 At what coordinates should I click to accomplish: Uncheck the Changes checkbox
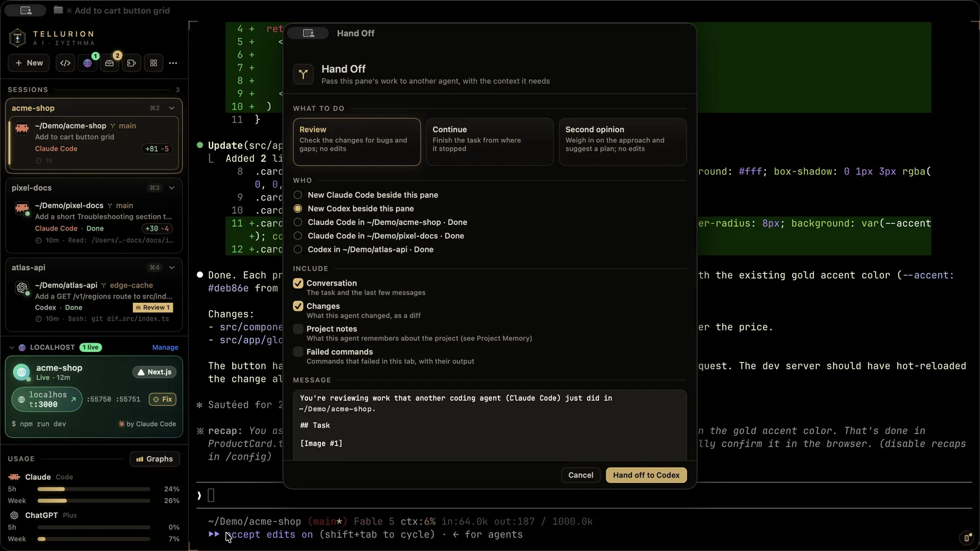(298, 306)
